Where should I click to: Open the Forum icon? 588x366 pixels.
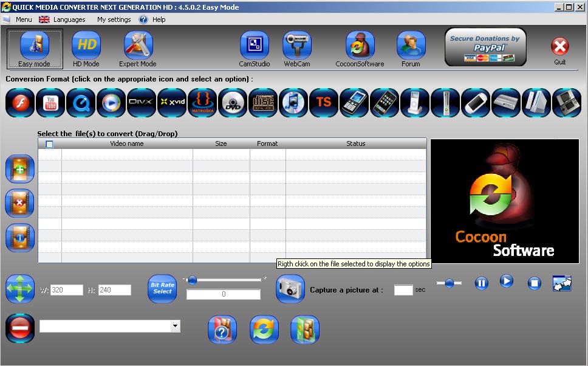[x=411, y=49]
